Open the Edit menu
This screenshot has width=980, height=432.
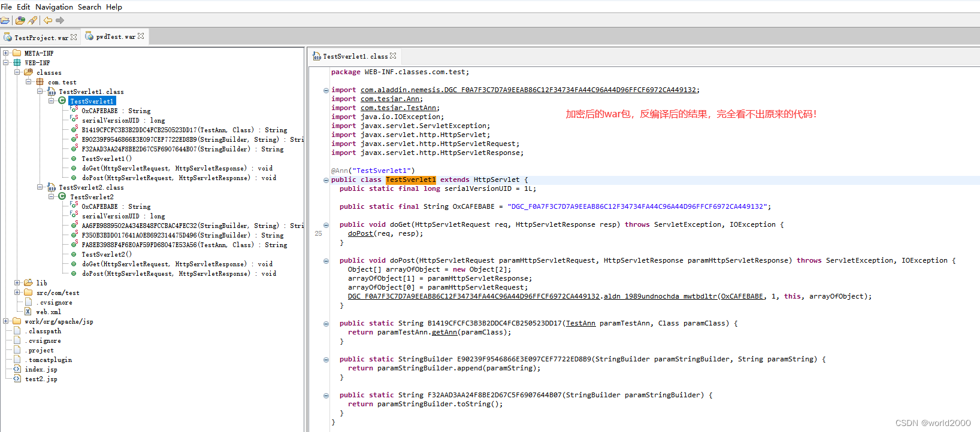tap(23, 7)
